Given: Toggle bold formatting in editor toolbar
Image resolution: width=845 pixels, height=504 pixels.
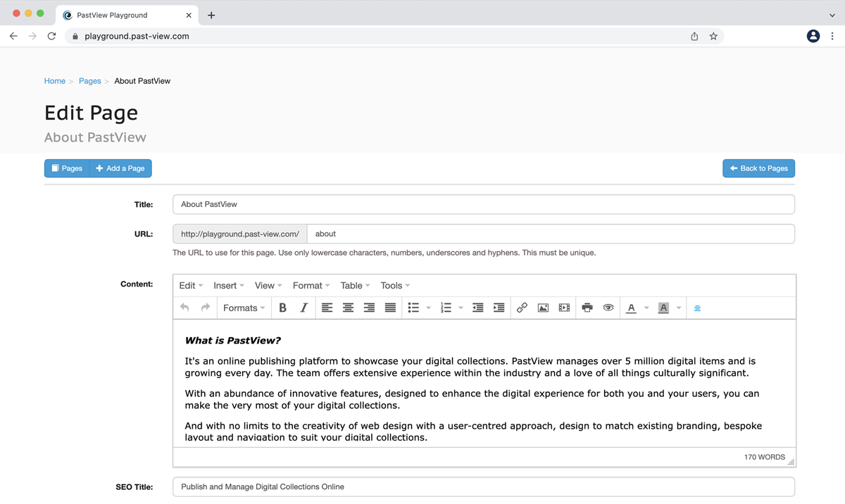Looking at the screenshot, I should point(282,308).
